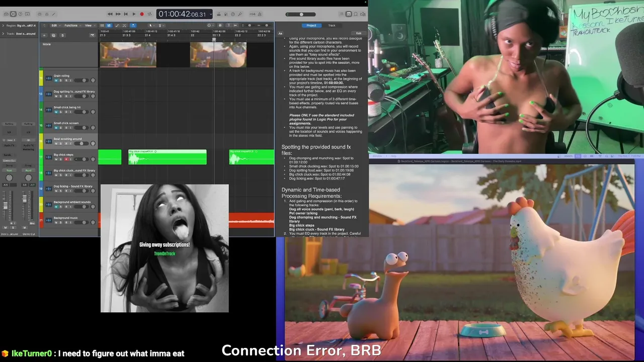Open the Command-click tool menu
The width and height of the screenshot is (644, 362).
[x=160, y=26]
